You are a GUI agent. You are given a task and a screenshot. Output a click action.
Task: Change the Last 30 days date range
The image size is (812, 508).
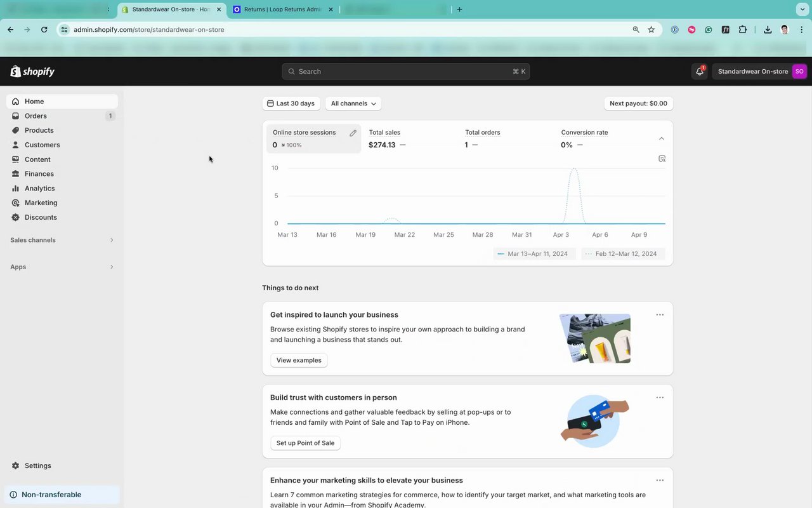pos(291,104)
